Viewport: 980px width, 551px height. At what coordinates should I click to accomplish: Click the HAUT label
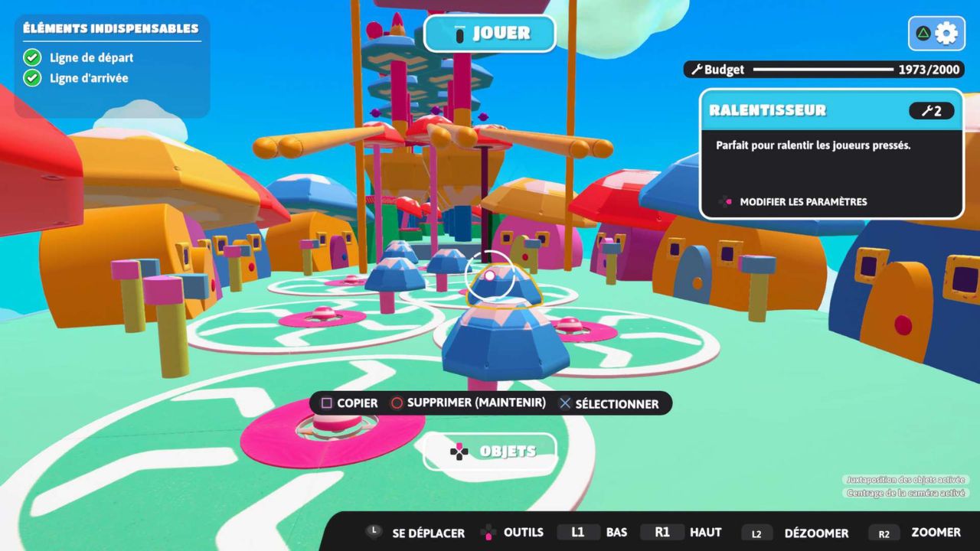coord(706,533)
